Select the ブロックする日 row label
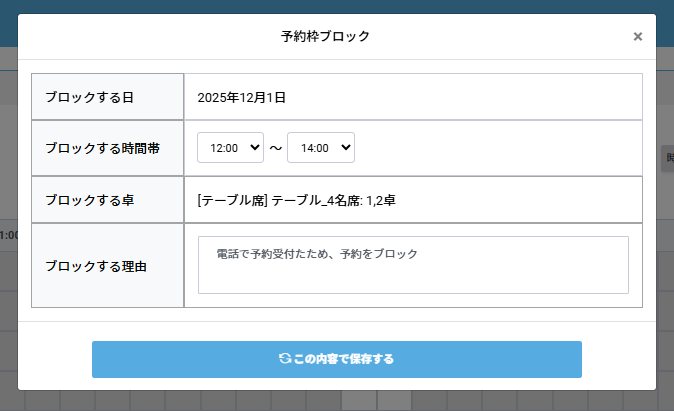 pos(88,97)
